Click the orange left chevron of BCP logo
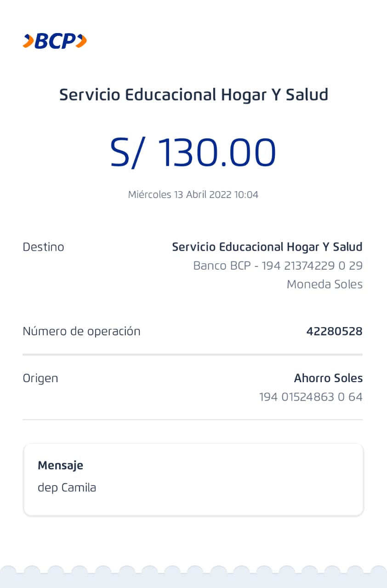This screenshot has height=588, width=387. click(x=28, y=41)
